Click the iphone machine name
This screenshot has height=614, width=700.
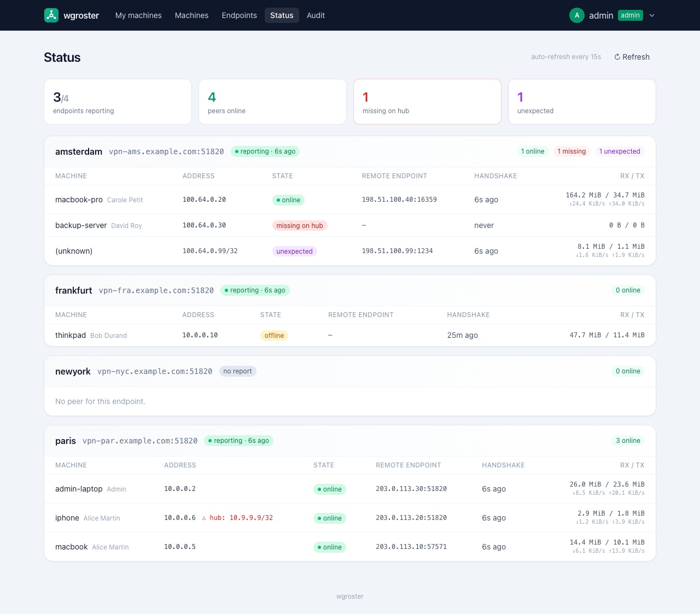67,518
